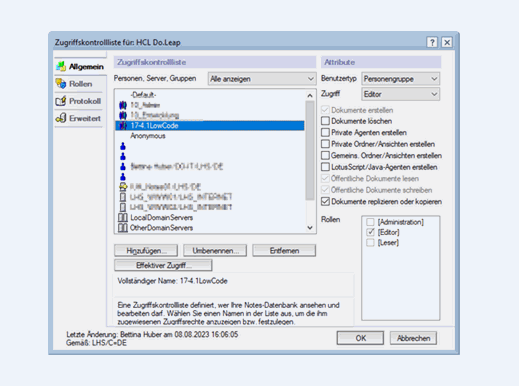Enable LotusScript/Java-Agenten erstellen
Viewport: 519px width, 386px height.
(325, 167)
